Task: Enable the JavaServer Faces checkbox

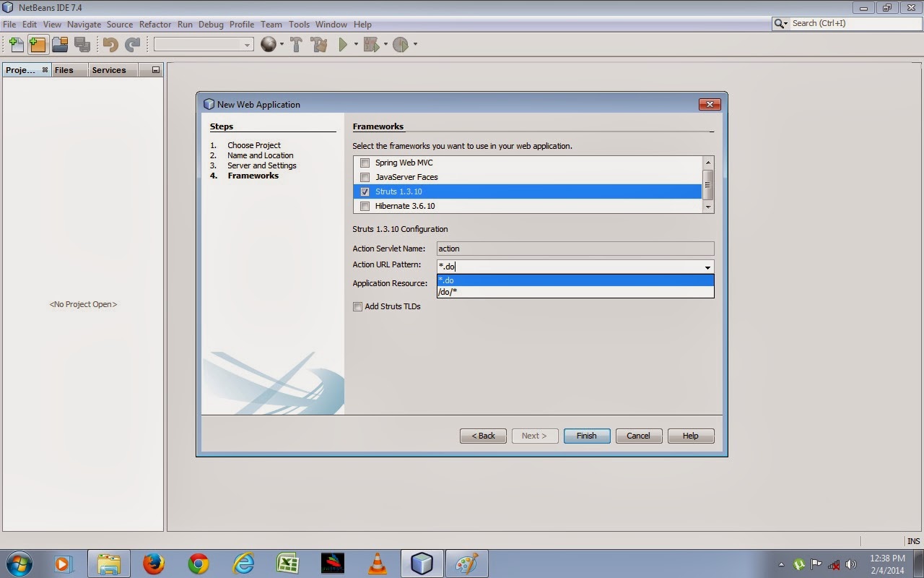Action: (365, 177)
